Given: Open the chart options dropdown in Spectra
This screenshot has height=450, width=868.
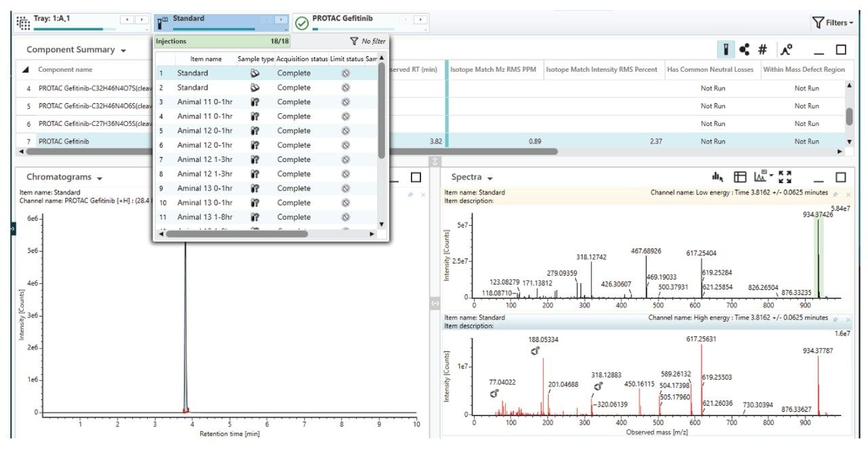Looking at the screenshot, I should coord(764,177).
